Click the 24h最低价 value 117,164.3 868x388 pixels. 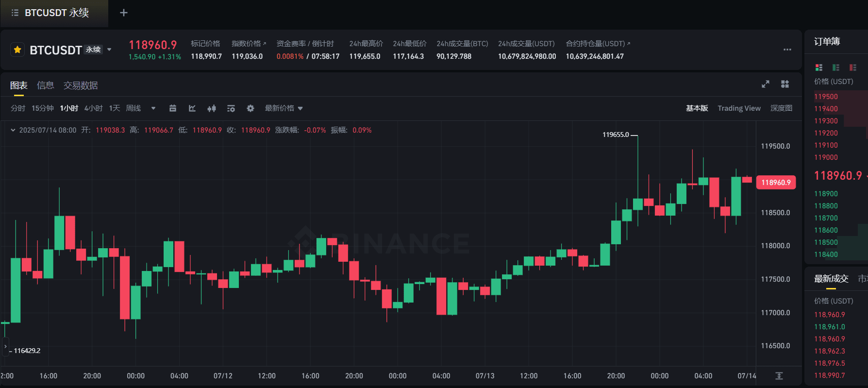tap(408, 56)
